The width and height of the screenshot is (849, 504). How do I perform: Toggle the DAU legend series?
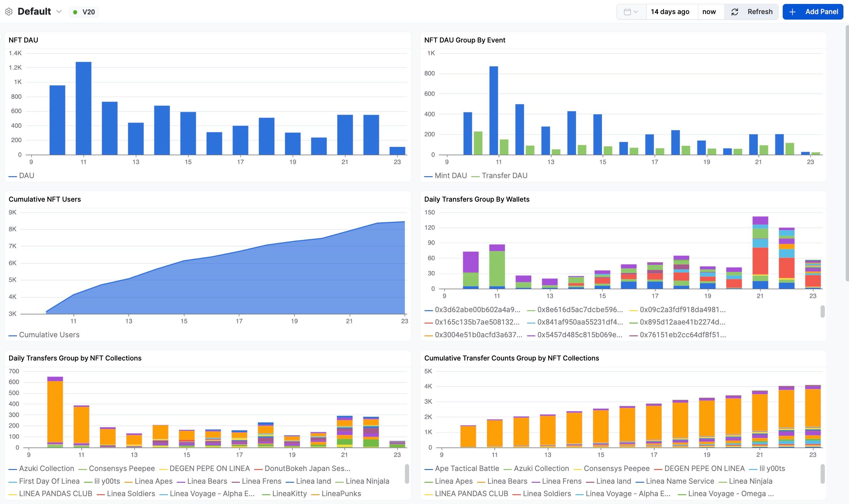(21, 176)
